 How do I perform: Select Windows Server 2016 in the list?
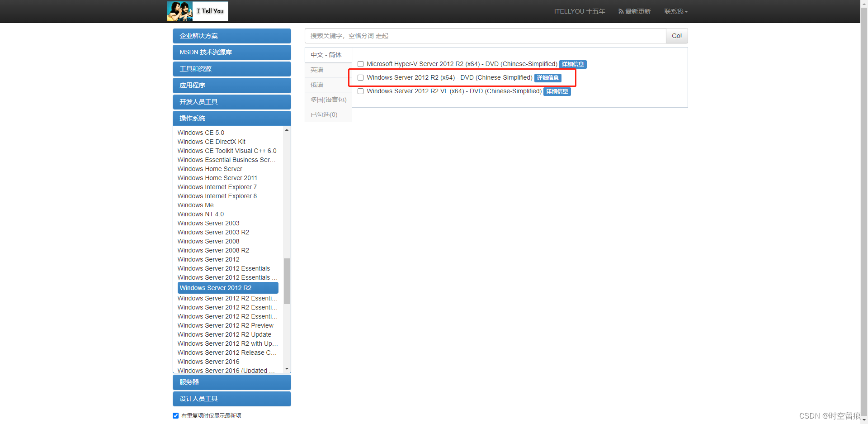click(208, 362)
